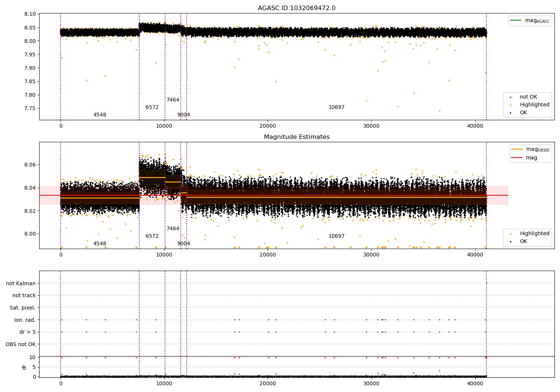Click the rotated "dr" axis label

[24, 367]
